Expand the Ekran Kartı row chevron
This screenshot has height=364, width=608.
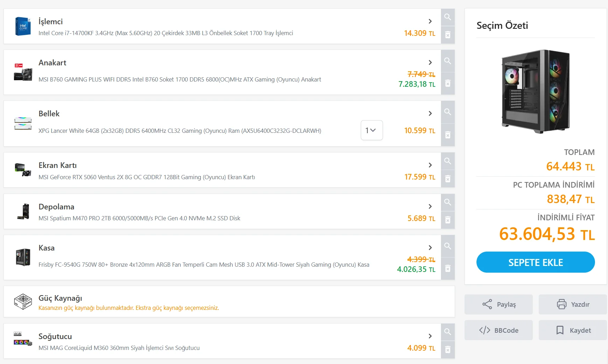(430, 165)
